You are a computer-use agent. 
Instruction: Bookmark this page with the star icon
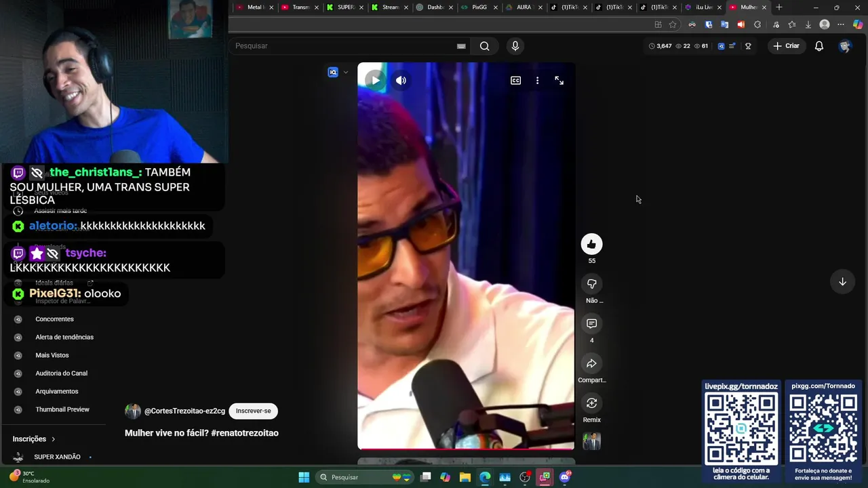point(673,24)
